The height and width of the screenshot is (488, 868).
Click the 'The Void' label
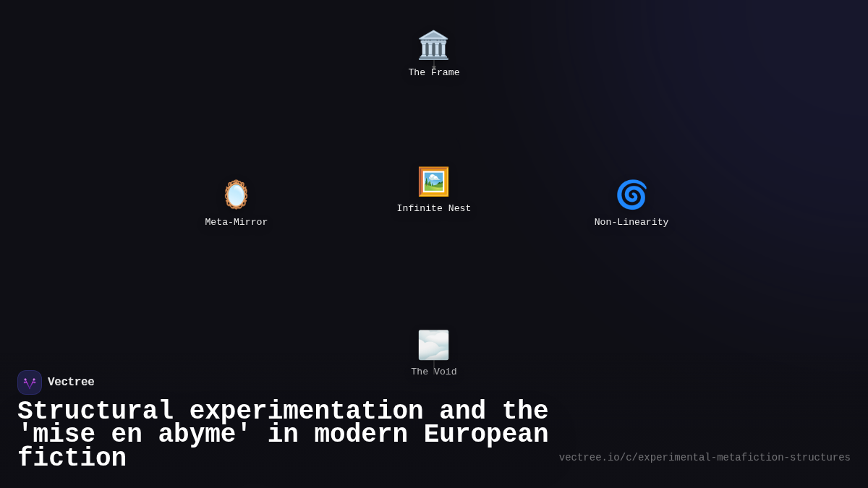pyautogui.click(x=434, y=372)
